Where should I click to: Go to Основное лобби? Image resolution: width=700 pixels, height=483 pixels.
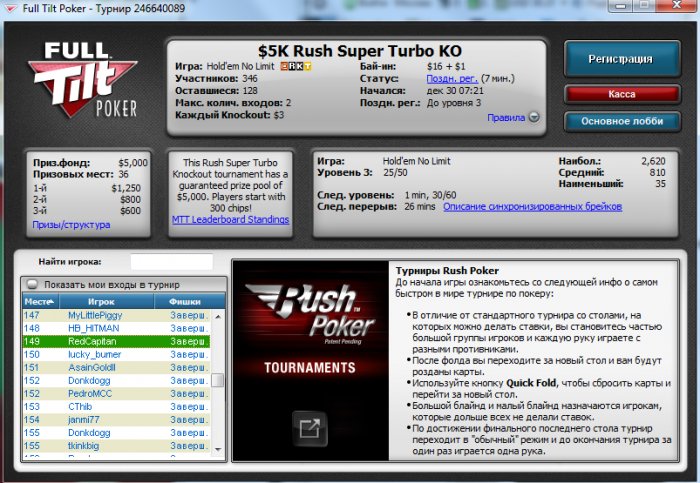pyautogui.click(x=621, y=121)
